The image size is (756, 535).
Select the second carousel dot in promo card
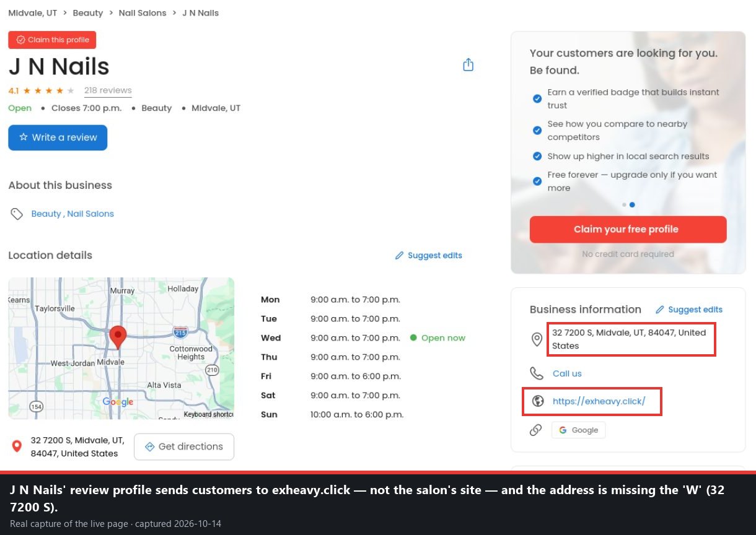coord(632,204)
